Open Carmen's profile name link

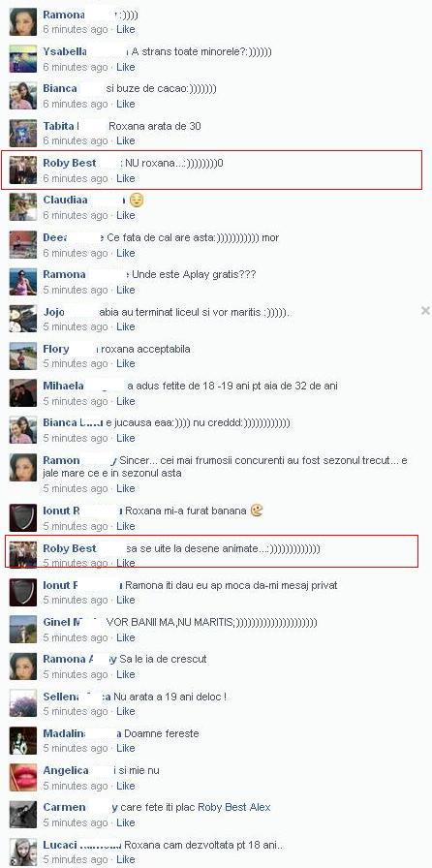click(x=64, y=807)
